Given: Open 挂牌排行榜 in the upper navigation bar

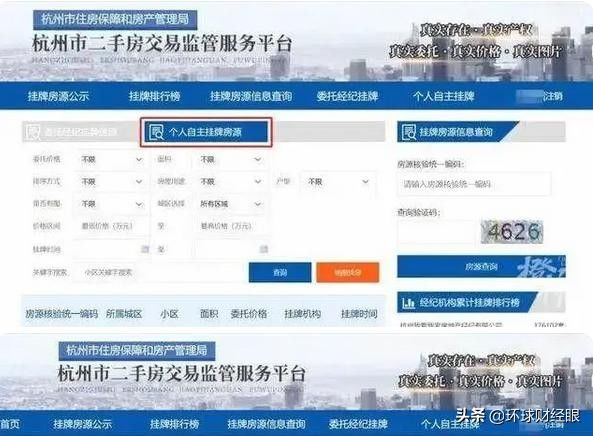Looking at the screenshot, I should click(154, 96).
